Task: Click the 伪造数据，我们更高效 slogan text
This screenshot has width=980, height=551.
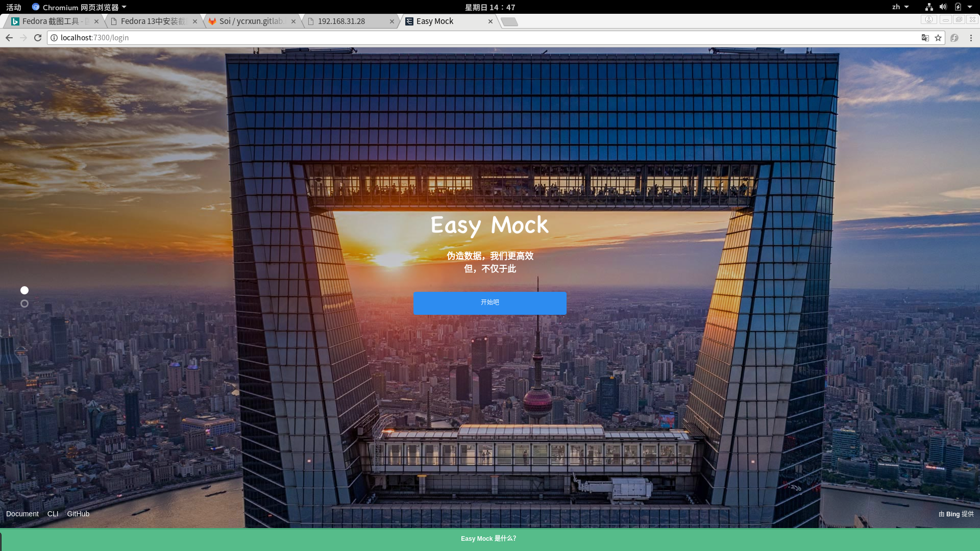Action: coord(490,256)
